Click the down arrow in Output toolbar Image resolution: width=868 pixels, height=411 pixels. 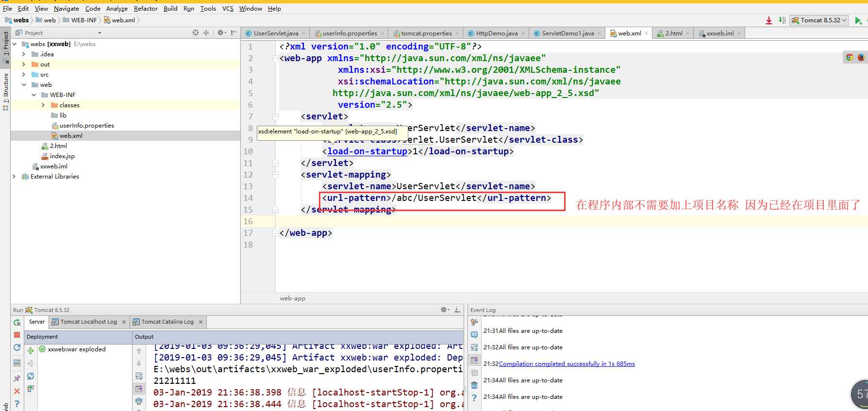139,363
